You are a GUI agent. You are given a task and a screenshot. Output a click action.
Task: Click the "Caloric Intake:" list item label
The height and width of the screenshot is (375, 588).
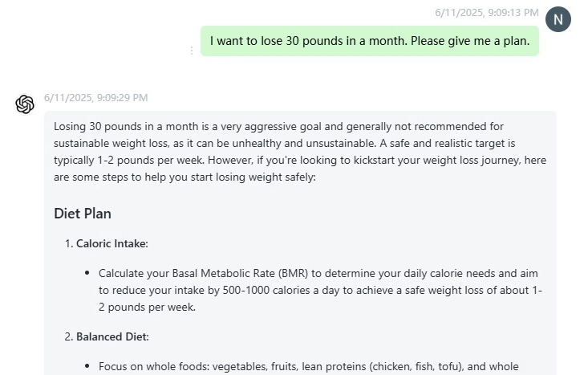(x=112, y=243)
